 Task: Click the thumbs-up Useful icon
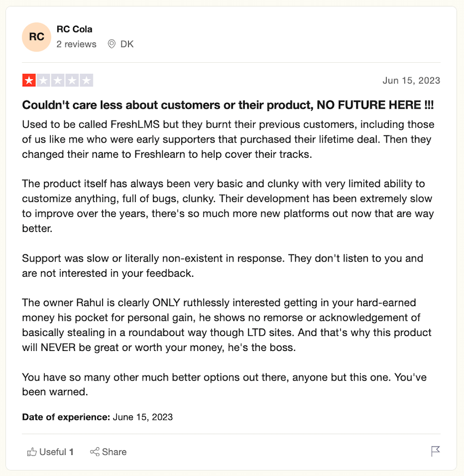32,451
